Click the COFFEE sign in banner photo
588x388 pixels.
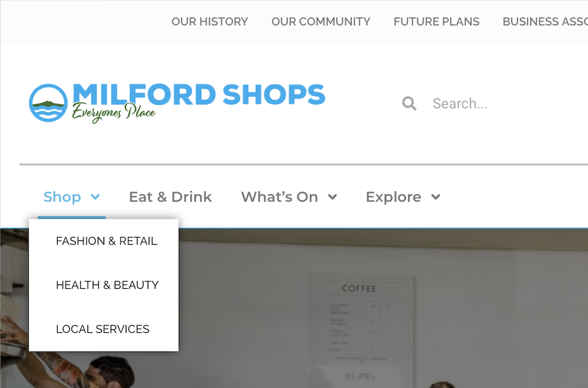click(x=359, y=288)
